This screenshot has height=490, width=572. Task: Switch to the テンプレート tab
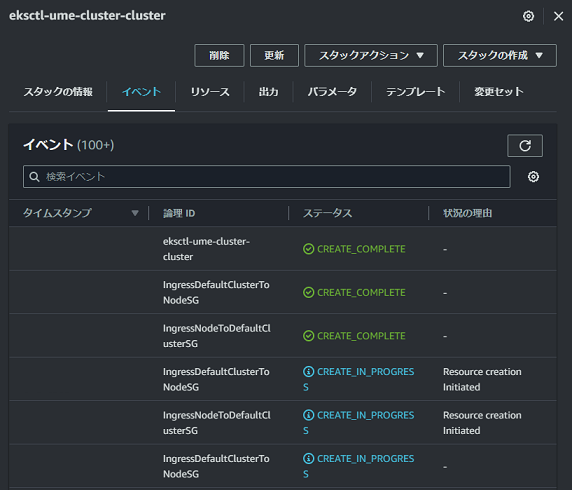point(416,92)
